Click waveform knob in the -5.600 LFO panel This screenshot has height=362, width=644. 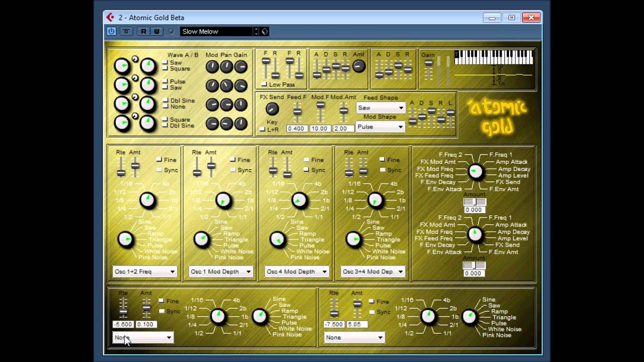pos(260,316)
